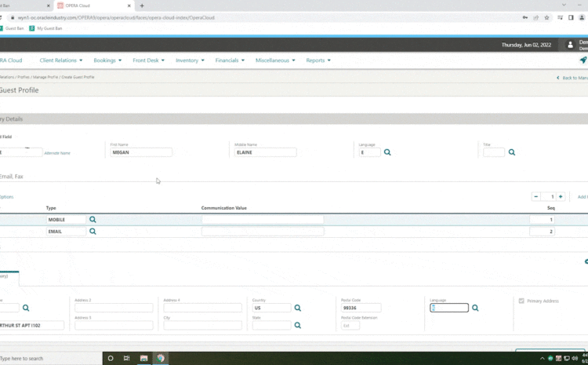Open the address Language lookup icon
The width and height of the screenshot is (588, 365).
tap(475, 308)
